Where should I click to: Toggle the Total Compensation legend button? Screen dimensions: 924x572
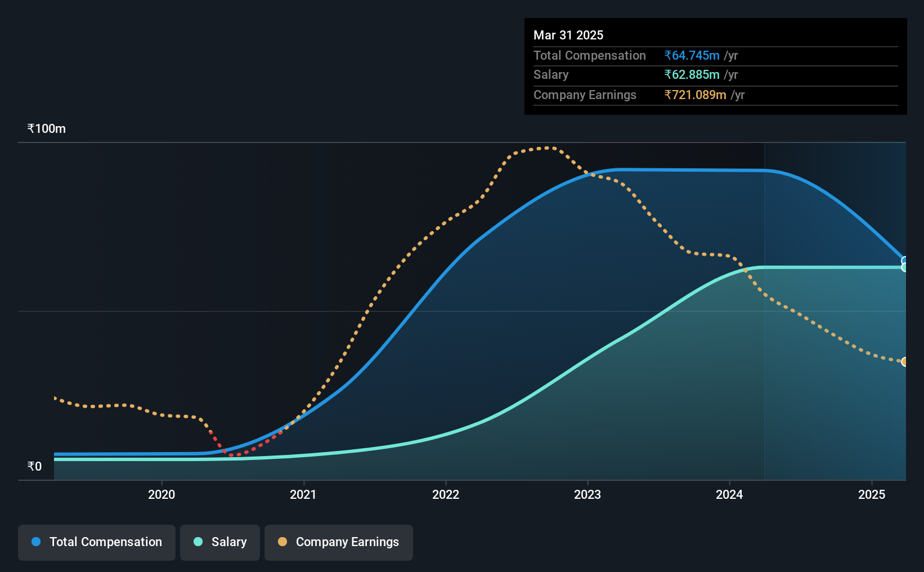[x=97, y=542]
